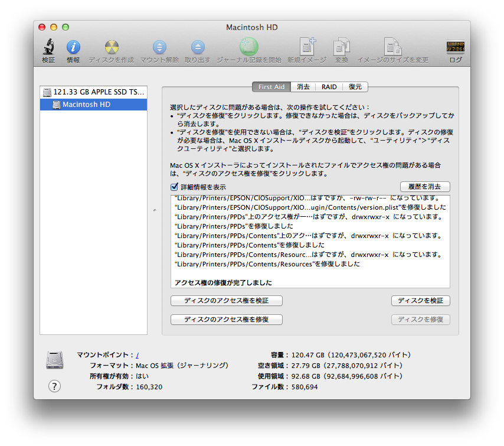The height and width of the screenshot is (446, 504).
Task: Select the Macintosh HD volume in sidebar
Action: pos(93,105)
